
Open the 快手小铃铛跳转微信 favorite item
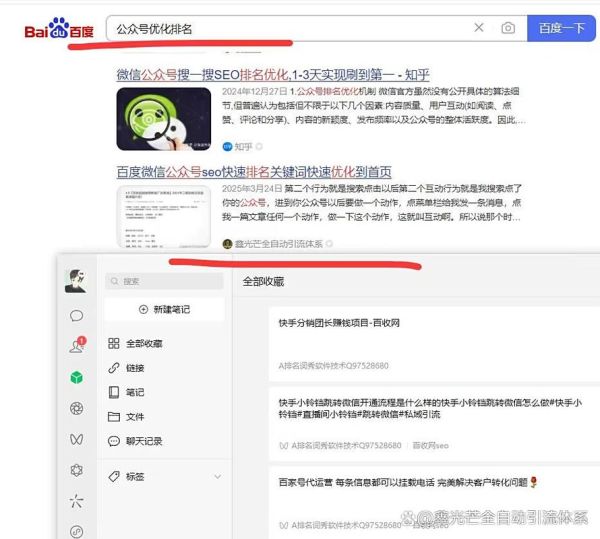pos(434,424)
